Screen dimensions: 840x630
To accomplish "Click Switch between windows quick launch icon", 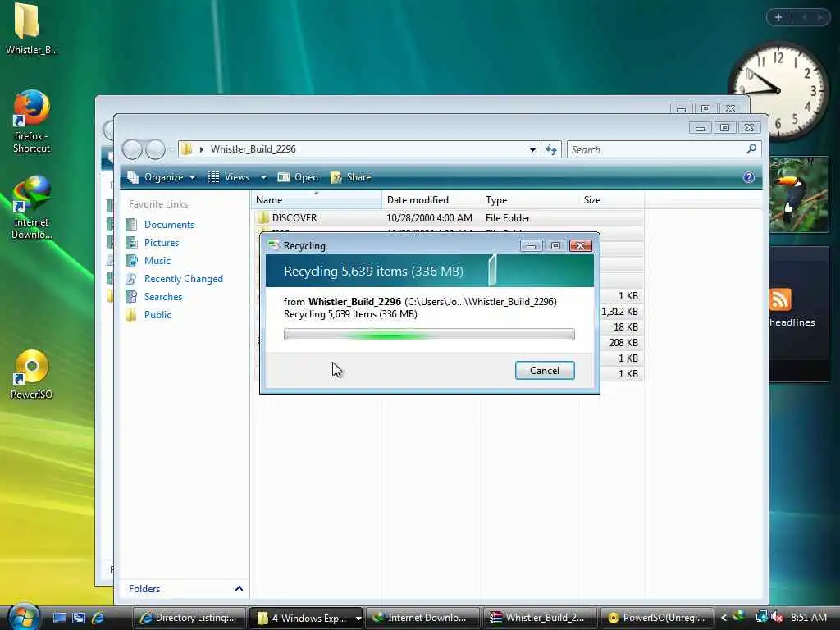I will tap(79, 618).
